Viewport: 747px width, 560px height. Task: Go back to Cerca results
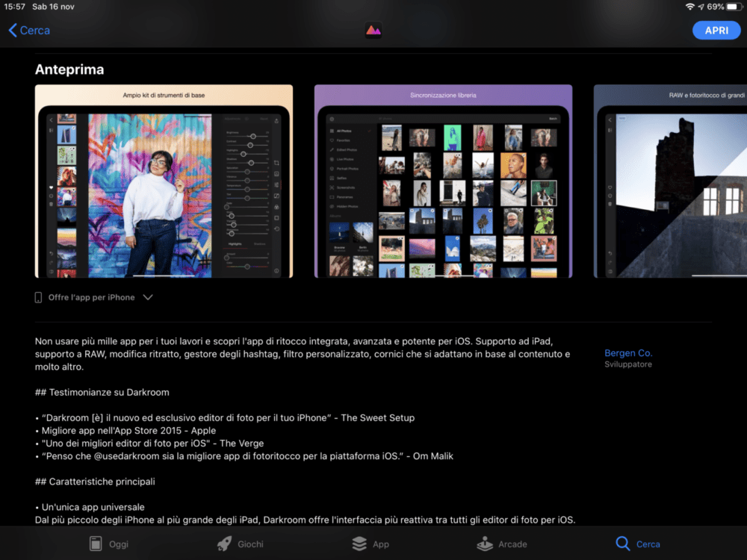click(29, 31)
